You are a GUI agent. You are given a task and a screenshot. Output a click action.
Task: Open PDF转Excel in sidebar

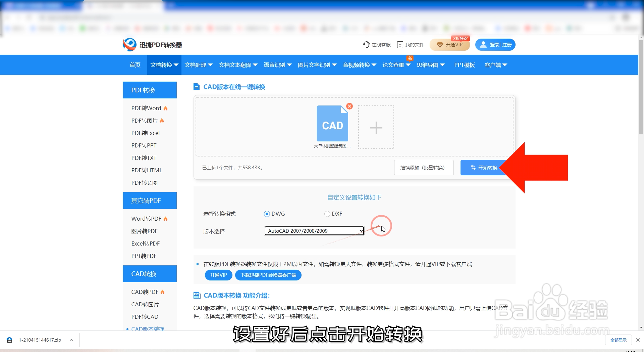[146, 133]
